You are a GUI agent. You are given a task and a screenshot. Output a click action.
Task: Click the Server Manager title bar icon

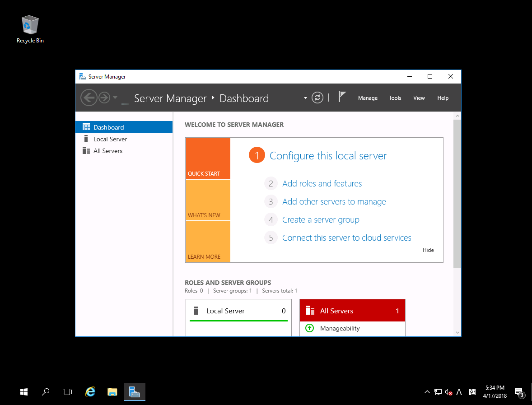pyautogui.click(x=83, y=77)
